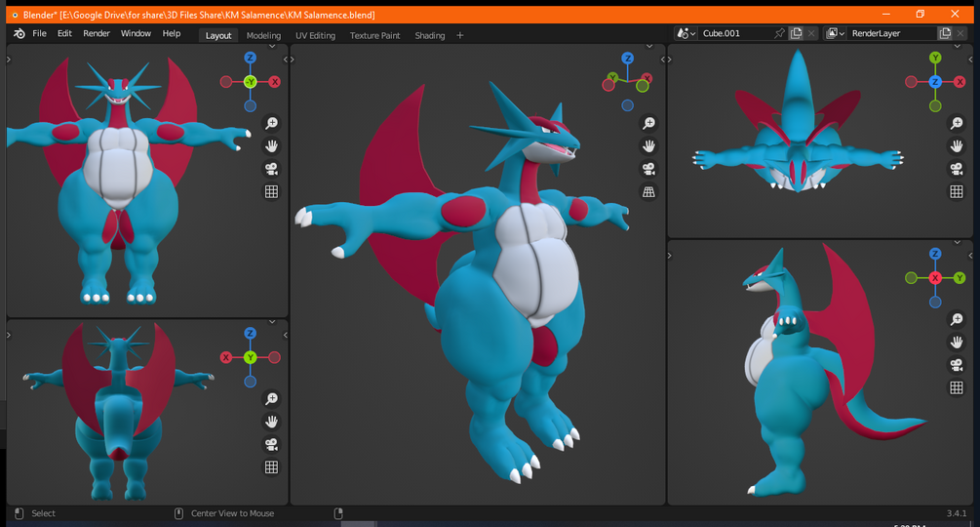Toggle orthographic grid icon in top view viewport
The image size is (980, 527).
tap(957, 192)
